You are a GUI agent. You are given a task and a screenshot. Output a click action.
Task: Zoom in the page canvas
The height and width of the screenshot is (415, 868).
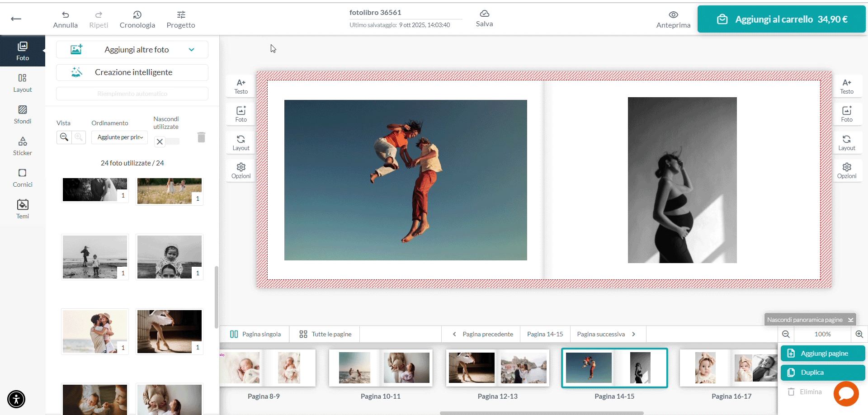coord(859,334)
